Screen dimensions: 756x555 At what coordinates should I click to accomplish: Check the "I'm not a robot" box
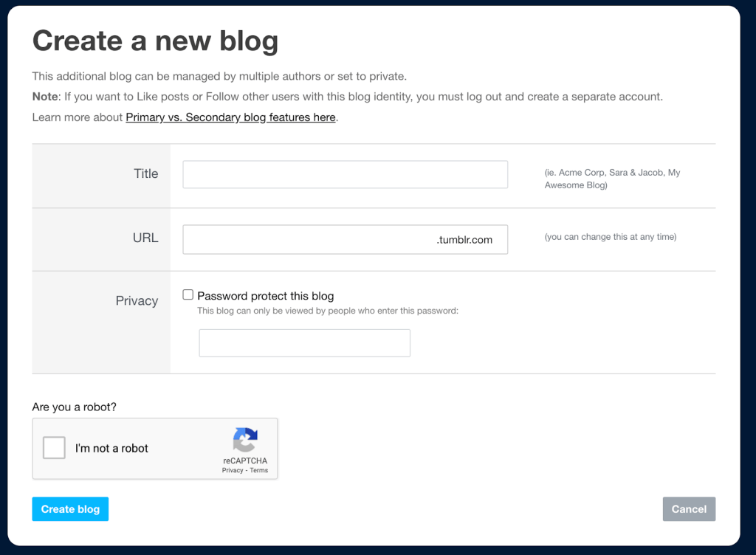[x=55, y=448]
